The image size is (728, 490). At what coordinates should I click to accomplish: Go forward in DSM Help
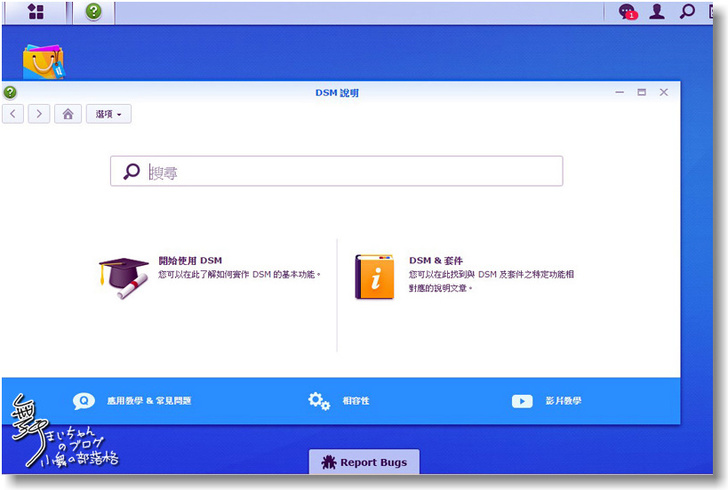(x=39, y=114)
